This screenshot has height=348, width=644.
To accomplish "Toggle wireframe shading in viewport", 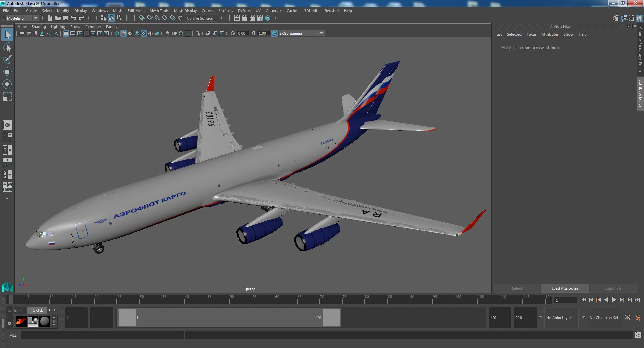I will click(117, 33).
